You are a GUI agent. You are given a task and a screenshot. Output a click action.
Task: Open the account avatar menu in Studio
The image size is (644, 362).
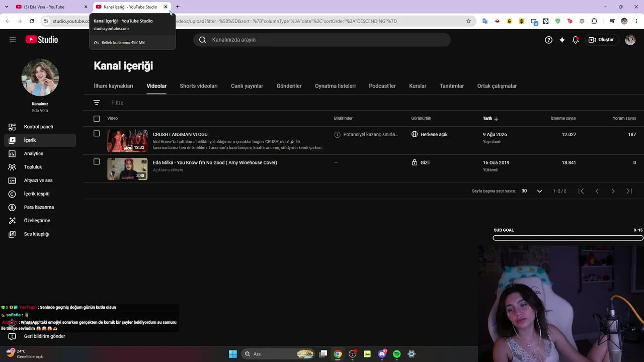click(630, 40)
